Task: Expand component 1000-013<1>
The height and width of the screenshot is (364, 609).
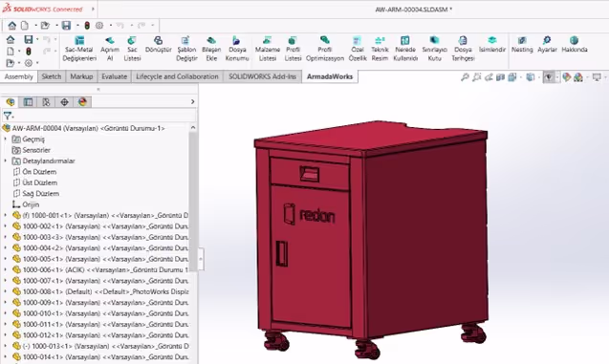Action: pos(6,346)
